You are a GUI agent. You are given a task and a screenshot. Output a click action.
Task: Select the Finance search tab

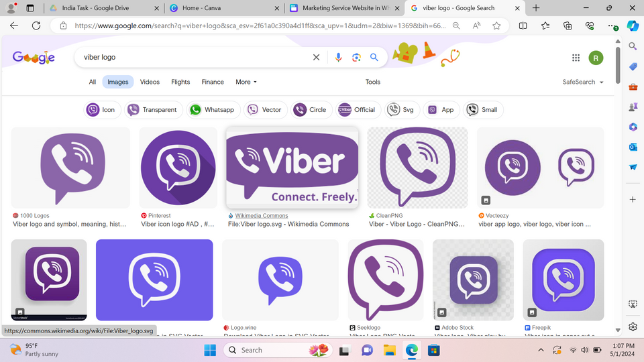(213, 82)
